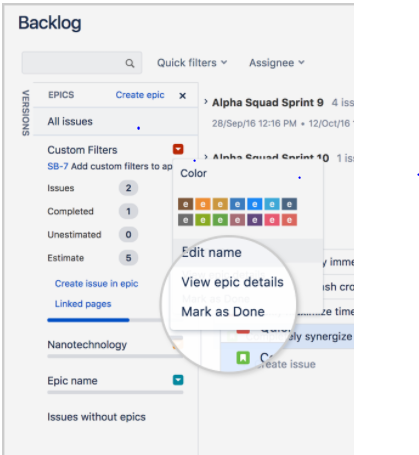Open the Quick filters dropdown
This screenshot has width=419, height=455.
tap(192, 63)
